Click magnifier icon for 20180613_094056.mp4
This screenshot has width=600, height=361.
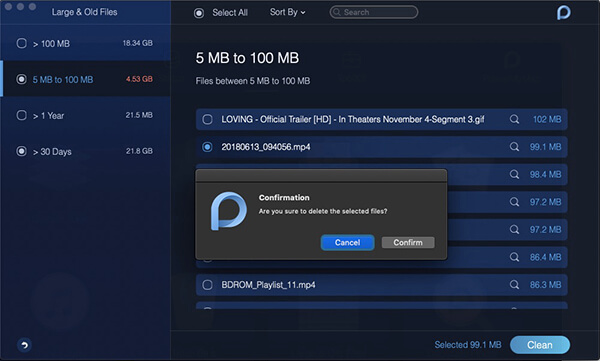pos(514,147)
